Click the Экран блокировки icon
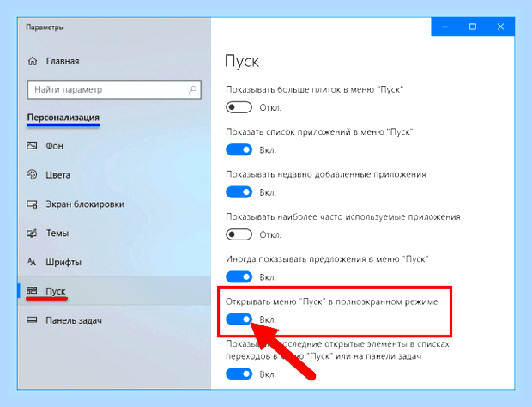 click(32, 204)
